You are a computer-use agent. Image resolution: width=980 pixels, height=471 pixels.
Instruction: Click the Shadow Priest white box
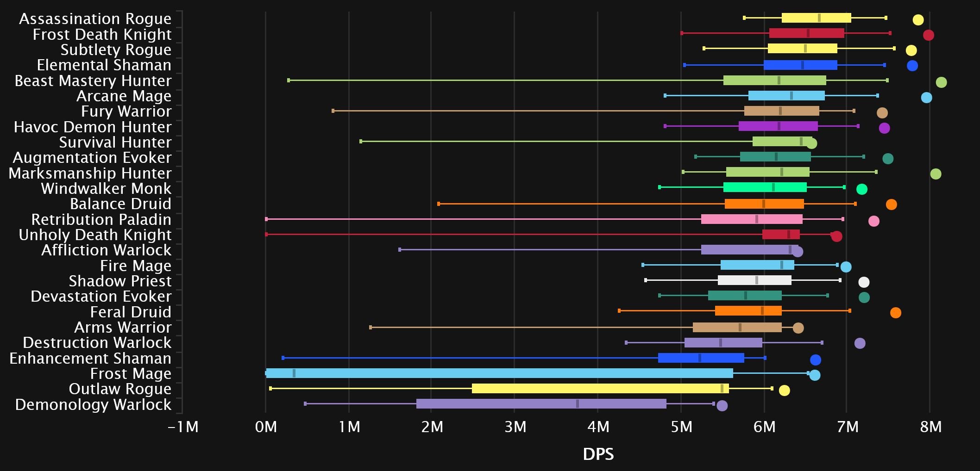[754, 280]
